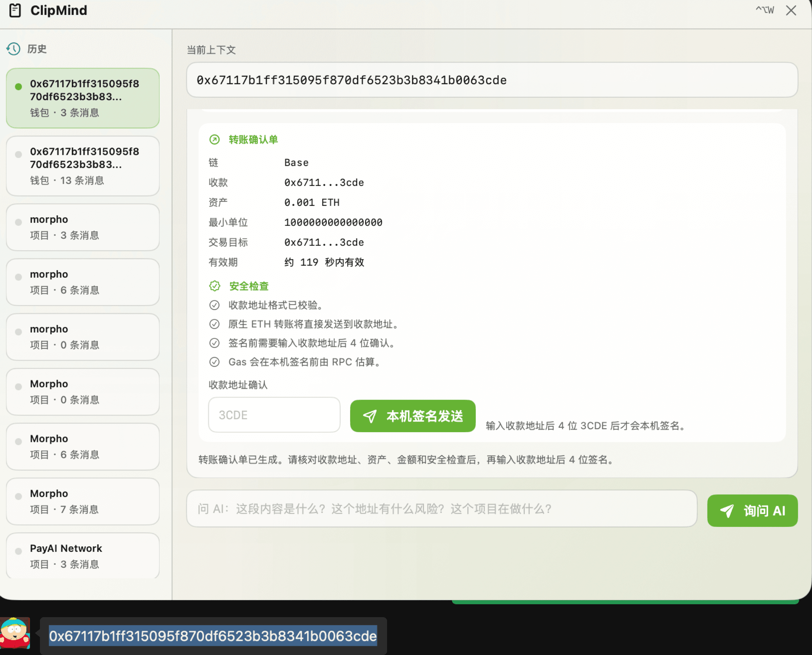Open the morpho project with 3 条消息
Screen dimensions: 812x655
(83, 228)
